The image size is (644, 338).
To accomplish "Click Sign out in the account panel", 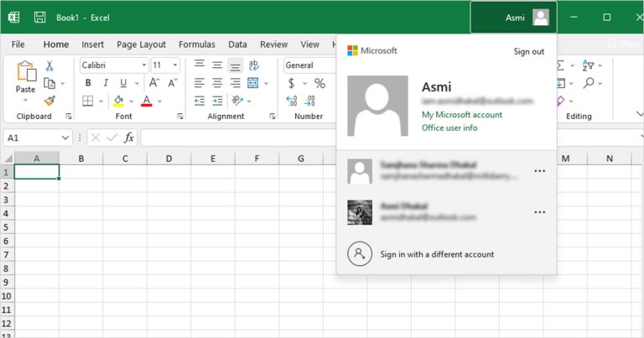I will pos(528,52).
